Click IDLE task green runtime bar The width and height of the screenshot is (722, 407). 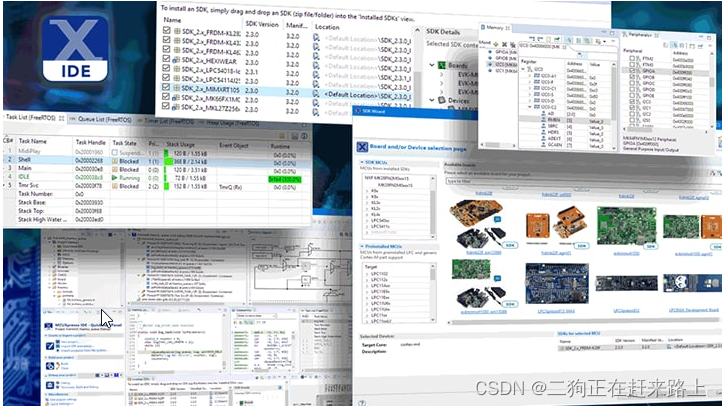[285, 179]
